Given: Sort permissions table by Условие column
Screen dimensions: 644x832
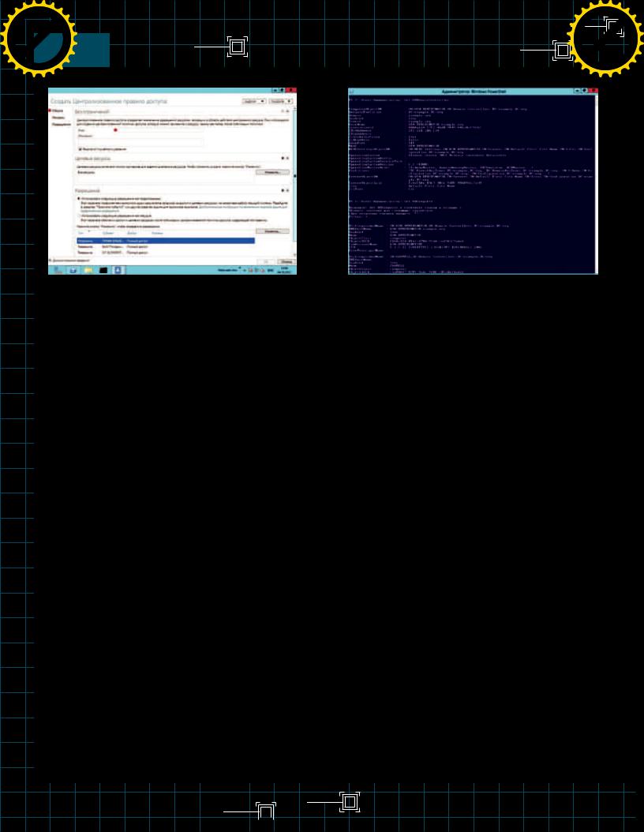Looking at the screenshot, I should 157,233.
